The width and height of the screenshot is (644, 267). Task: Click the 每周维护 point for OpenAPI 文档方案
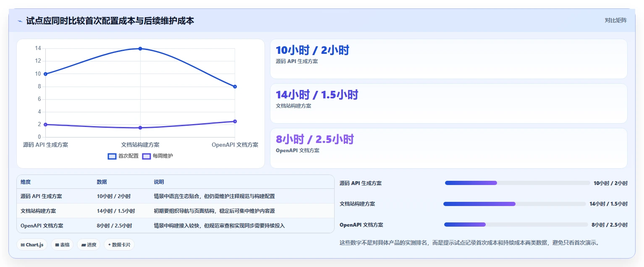coord(235,122)
